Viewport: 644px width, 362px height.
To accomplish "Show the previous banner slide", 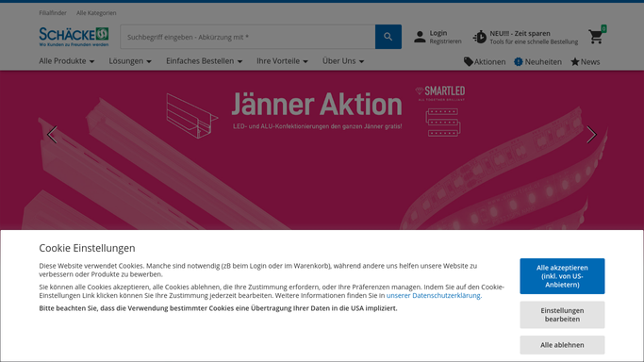I will tap(52, 135).
